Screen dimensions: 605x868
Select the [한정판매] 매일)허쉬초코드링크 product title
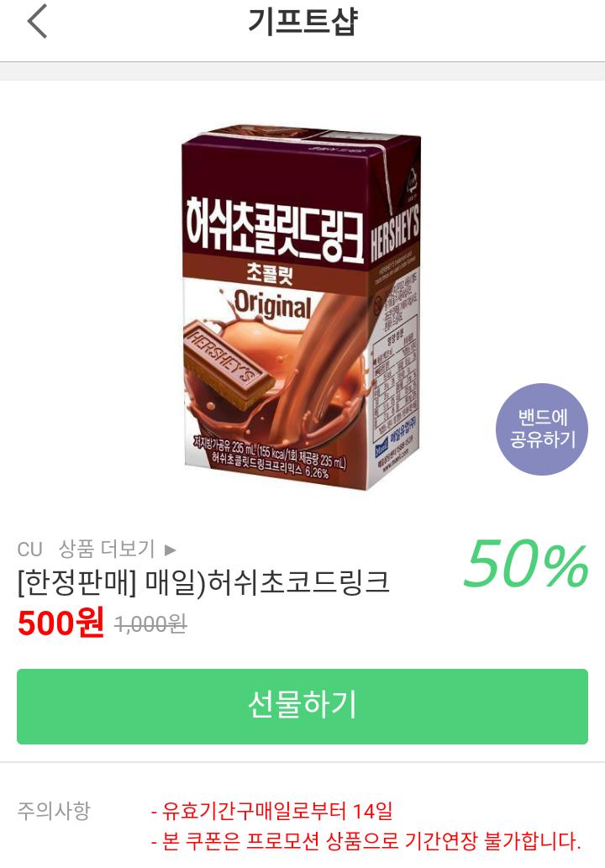tap(203, 582)
